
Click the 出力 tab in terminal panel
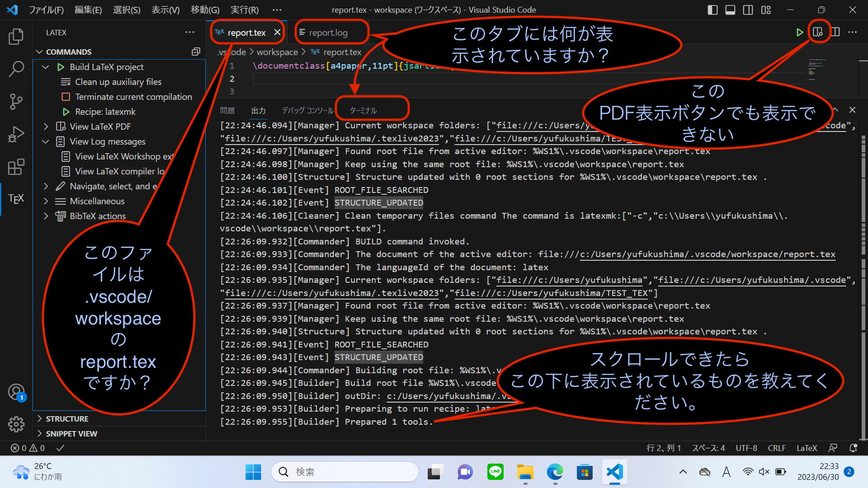coord(258,111)
